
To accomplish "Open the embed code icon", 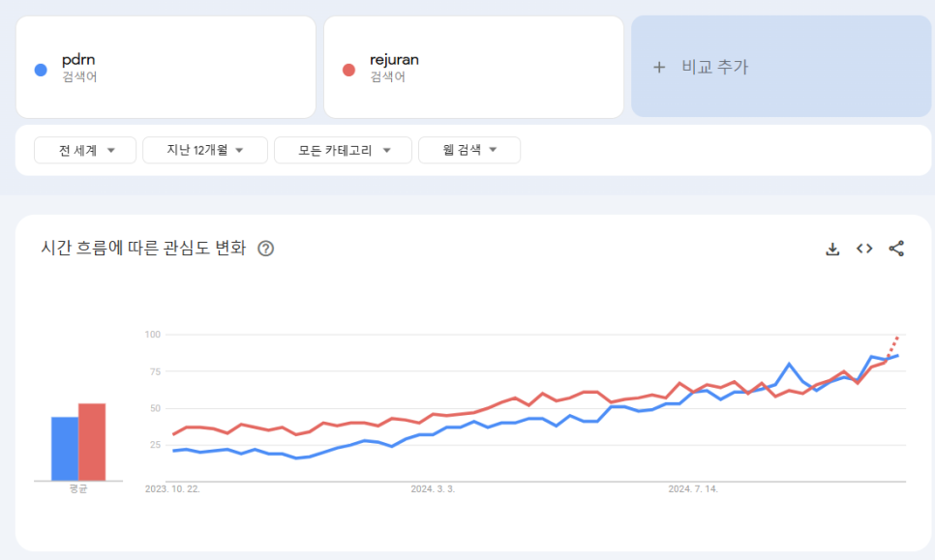I will click(x=864, y=249).
